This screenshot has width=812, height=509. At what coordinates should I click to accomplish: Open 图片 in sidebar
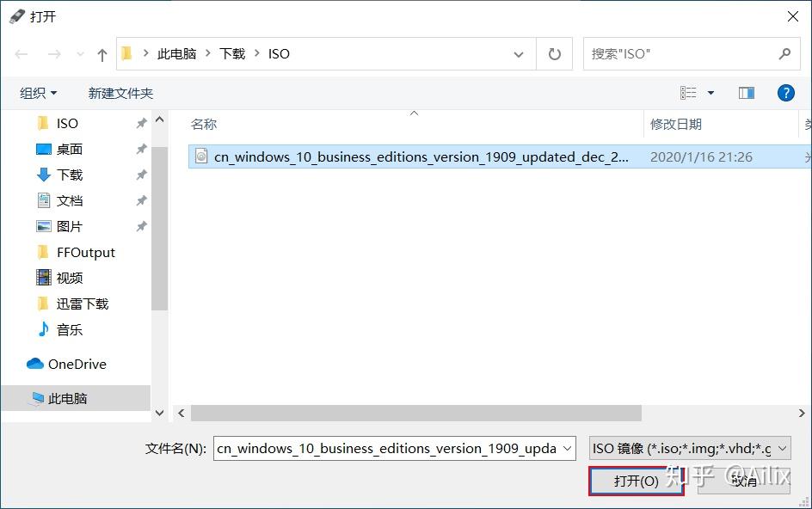point(70,226)
